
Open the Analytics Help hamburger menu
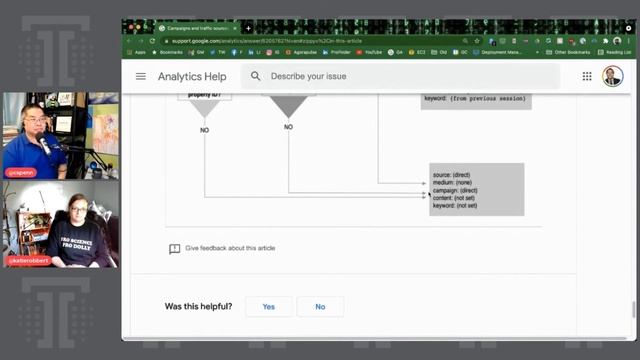141,76
